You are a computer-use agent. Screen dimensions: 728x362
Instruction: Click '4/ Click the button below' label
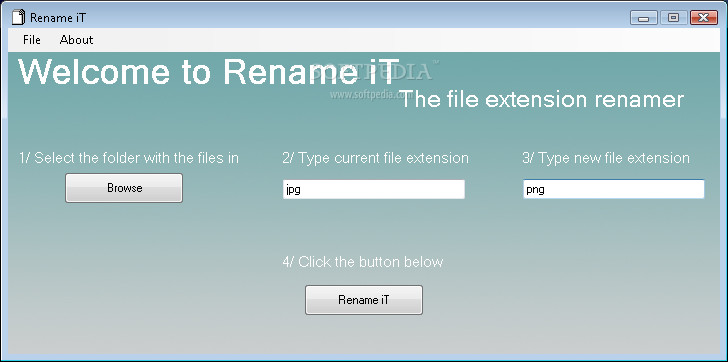(x=363, y=262)
